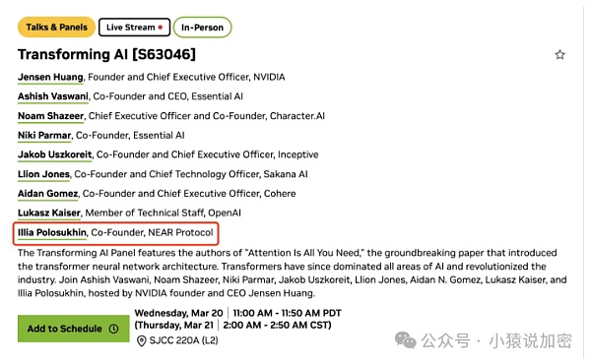Screen dimensions: 591x364
Task: Select the Live Stream tag
Action: click(x=134, y=28)
